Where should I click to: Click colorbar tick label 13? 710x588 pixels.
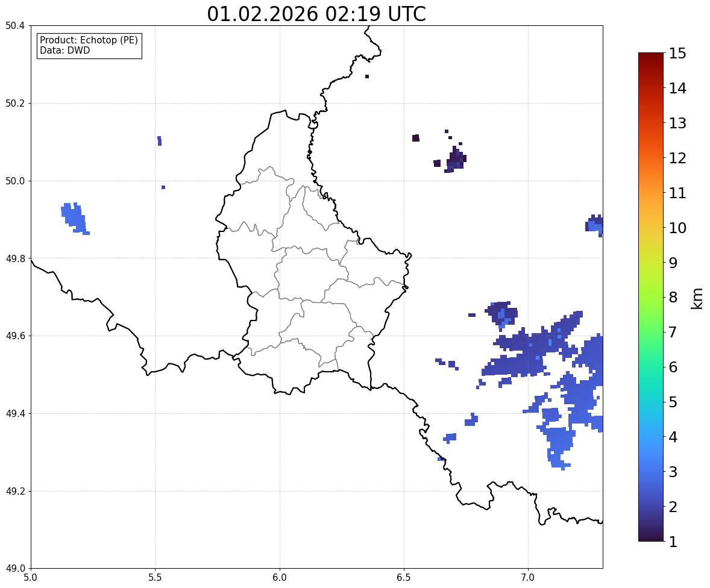click(677, 123)
